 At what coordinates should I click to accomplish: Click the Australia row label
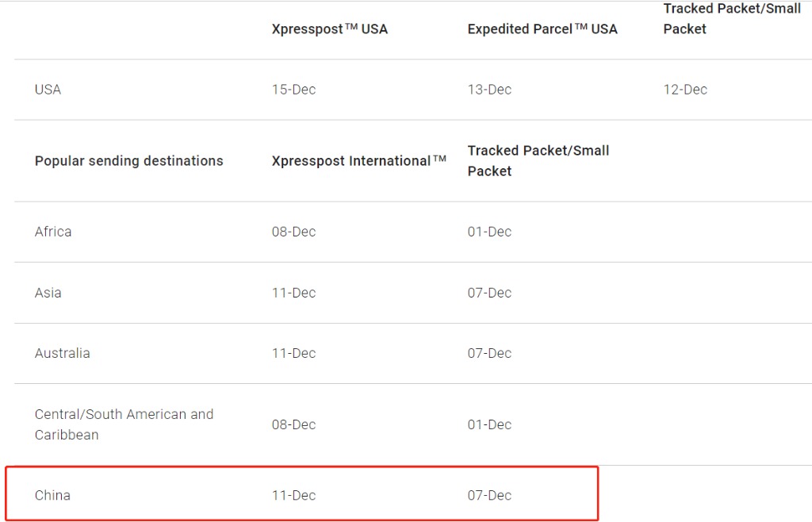tap(62, 353)
